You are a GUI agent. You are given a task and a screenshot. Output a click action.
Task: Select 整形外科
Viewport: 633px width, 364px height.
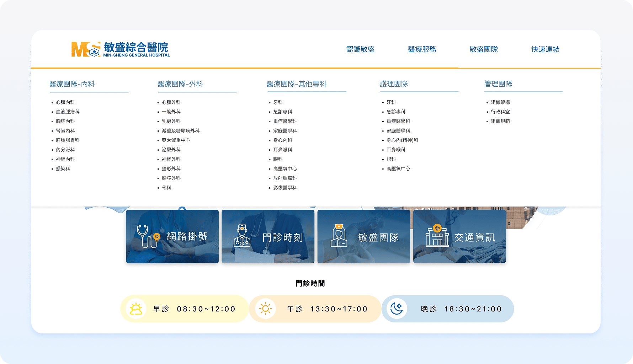point(171,169)
